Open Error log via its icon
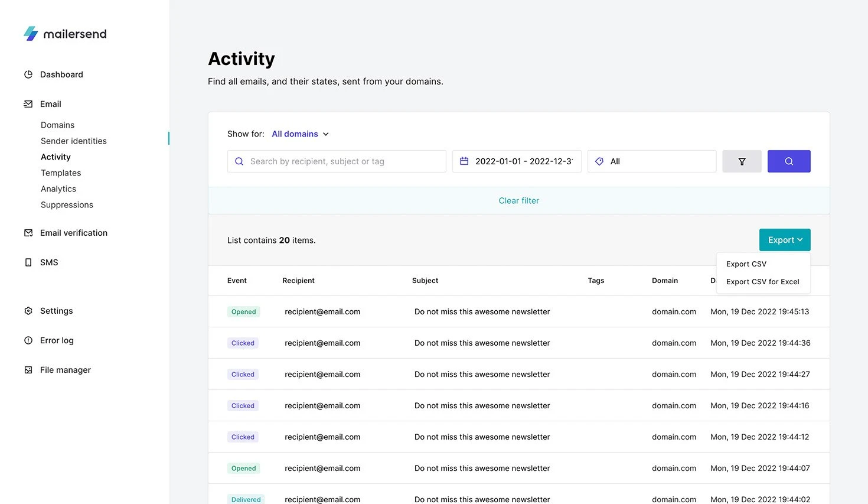Viewport: 868px width, 504px height. pos(28,340)
